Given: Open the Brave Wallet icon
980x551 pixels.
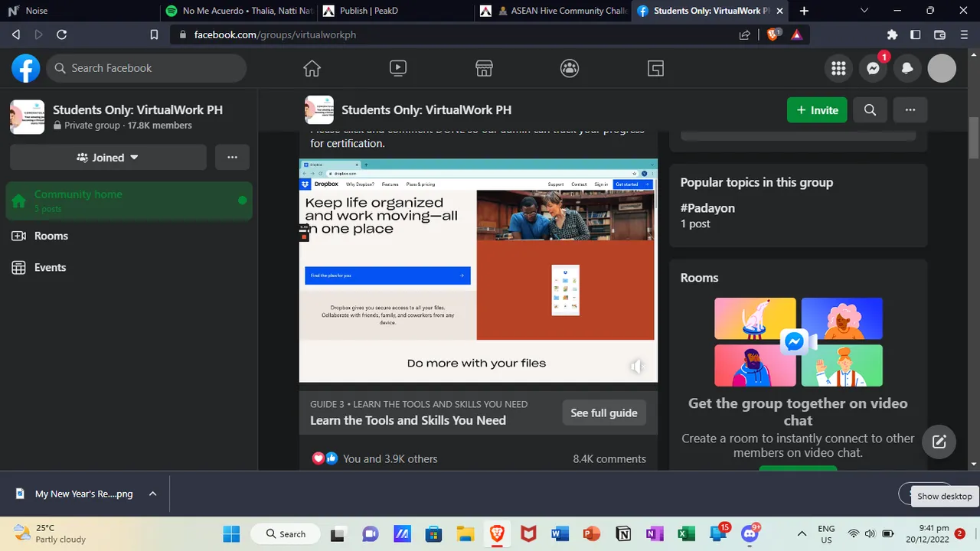Looking at the screenshot, I should (x=940, y=34).
